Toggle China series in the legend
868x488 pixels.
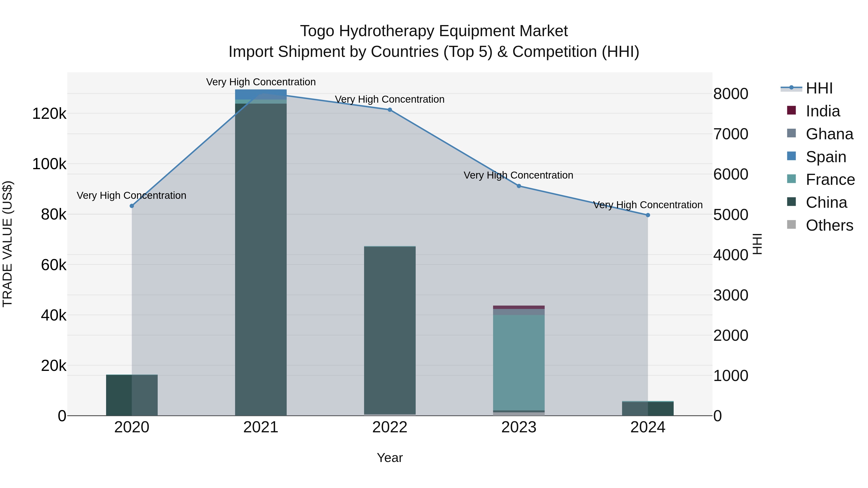[x=817, y=202]
